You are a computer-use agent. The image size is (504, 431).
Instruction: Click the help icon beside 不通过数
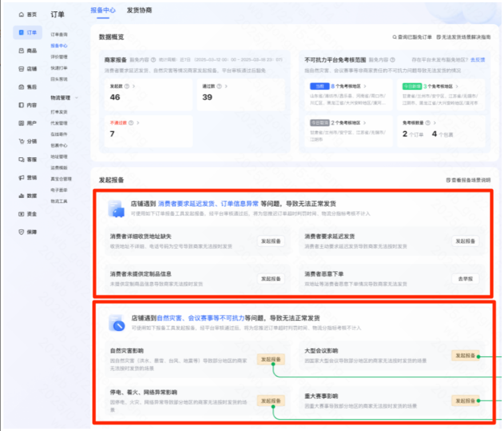coord(131,123)
